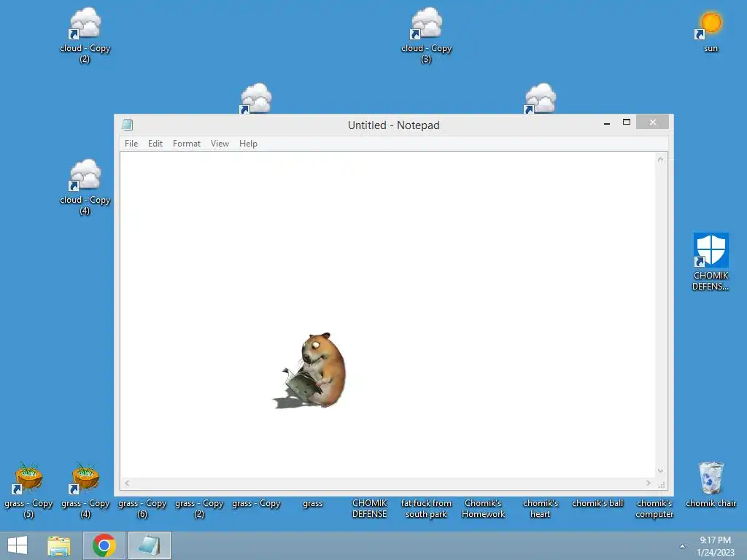The width and height of the screenshot is (747, 560).
Task: Open File Explorer from the taskbar
Action: coord(58,545)
